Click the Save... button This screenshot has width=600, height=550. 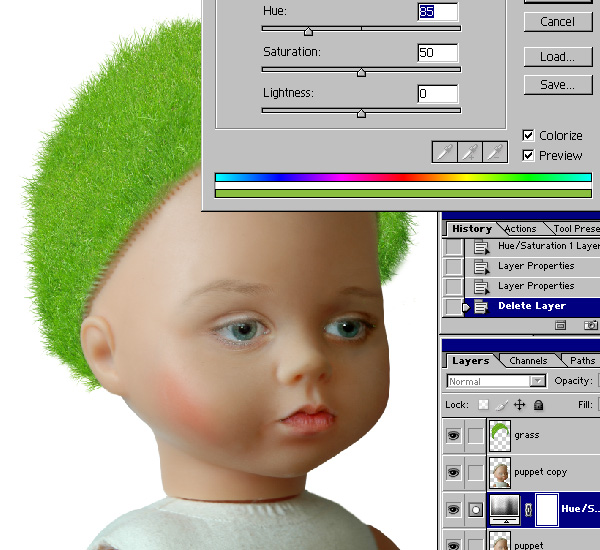558,85
